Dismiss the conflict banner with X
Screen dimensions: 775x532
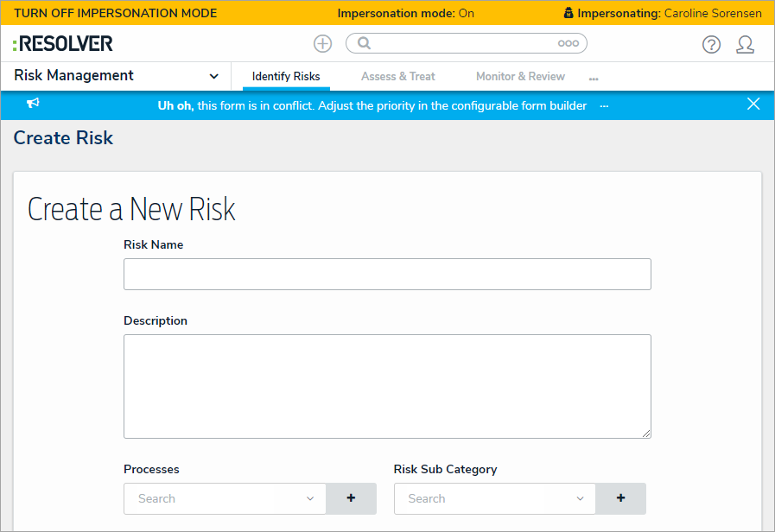click(x=753, y=104)
